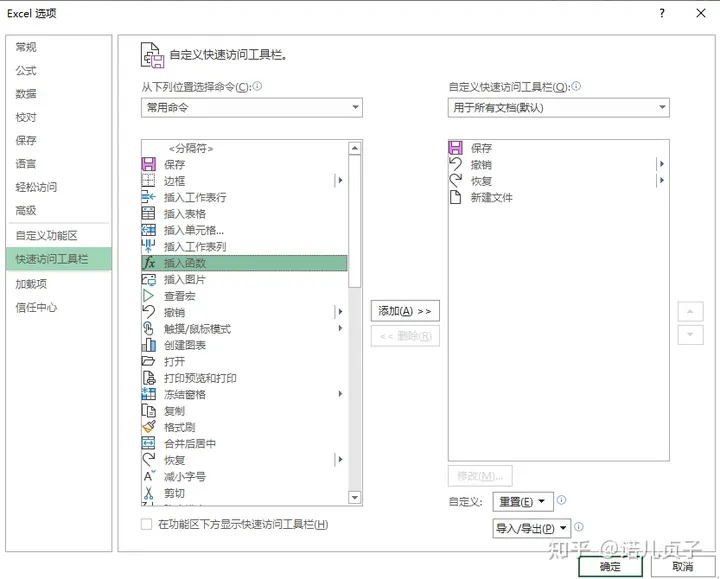The height and width of the screenshot is (579, 720).
Task: Click the 打开 folder icon
Action: click(148, 361)
